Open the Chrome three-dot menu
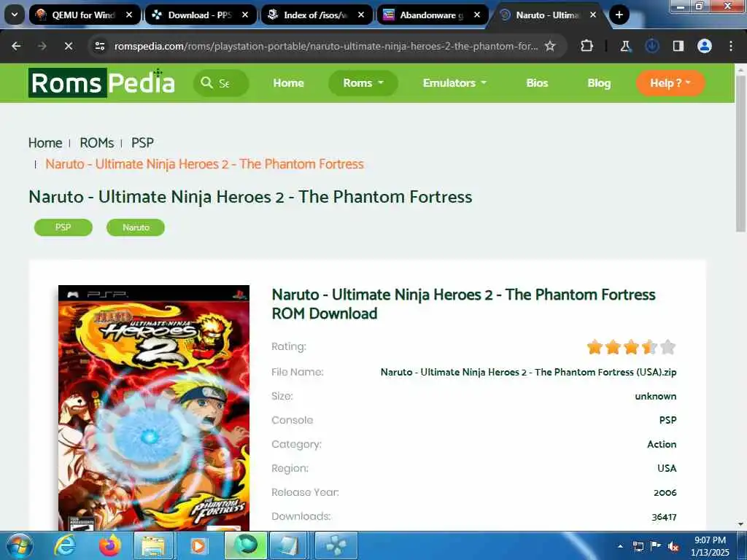The height and width of the screenshot is (560, 747). (x=731, y=46)
